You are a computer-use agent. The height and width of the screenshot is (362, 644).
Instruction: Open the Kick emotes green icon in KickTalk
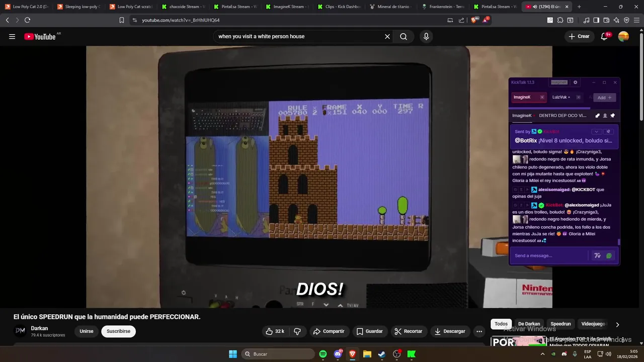tap(609, 255)
